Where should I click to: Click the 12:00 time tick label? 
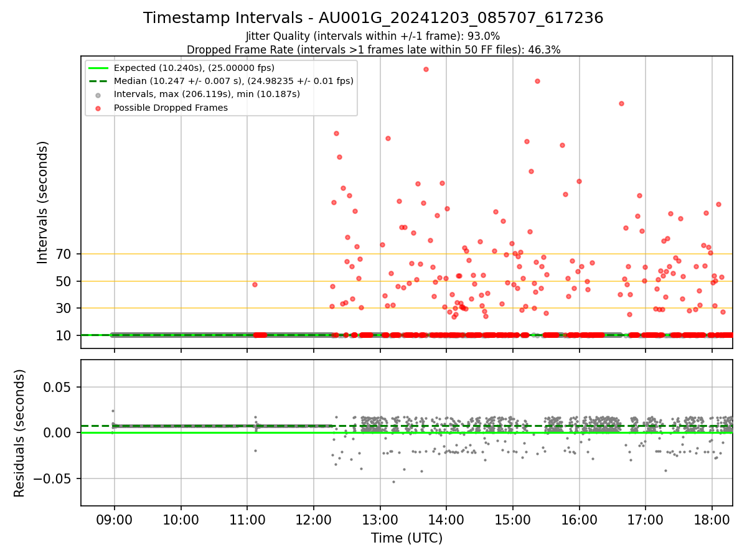(314, 520)
